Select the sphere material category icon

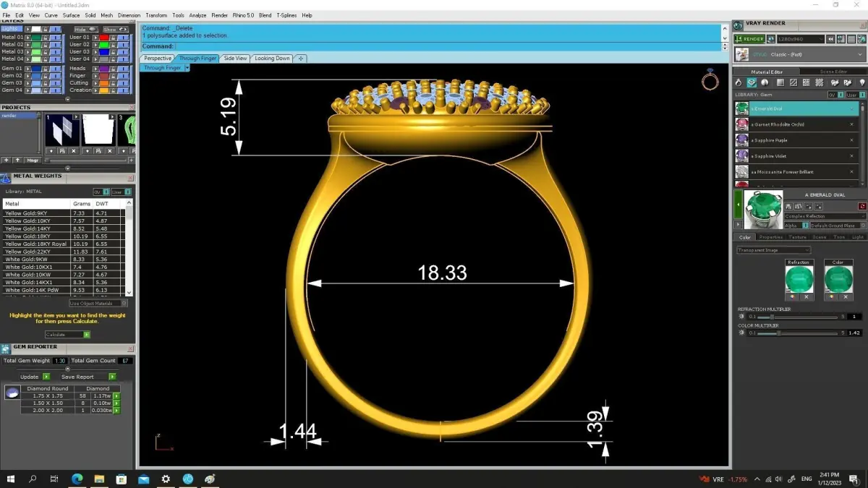tap(765, 83)
